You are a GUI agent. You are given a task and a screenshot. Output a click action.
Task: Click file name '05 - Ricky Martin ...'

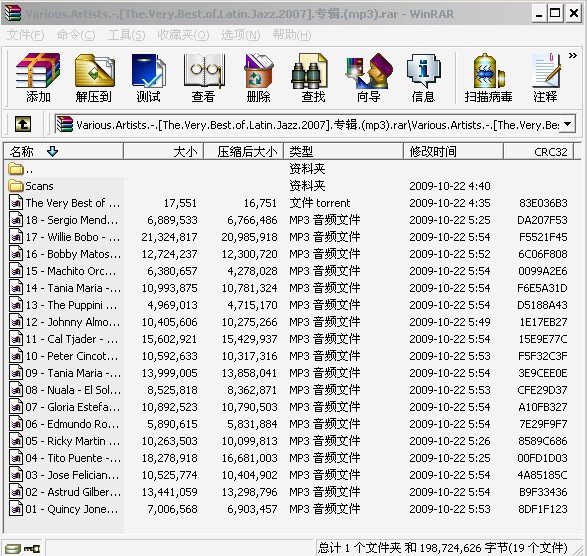73,441
